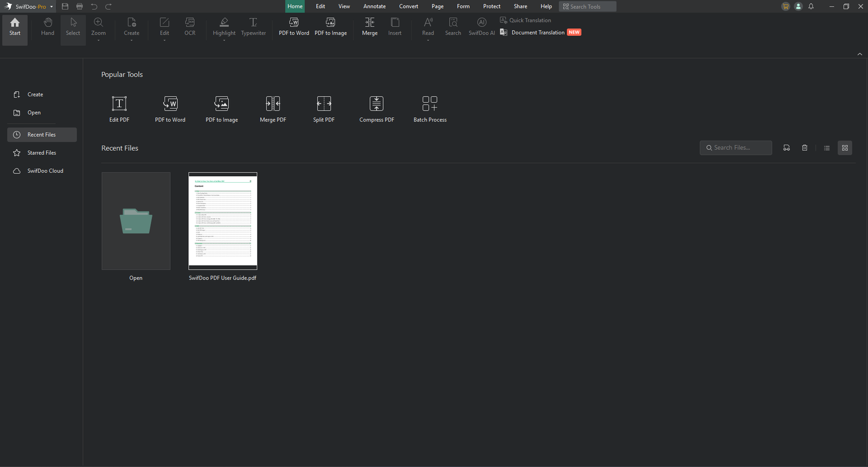Viewport: 868px width, 467px height.
Task: Click the Create toolbar icon
Action: click(x=131, y=23)
